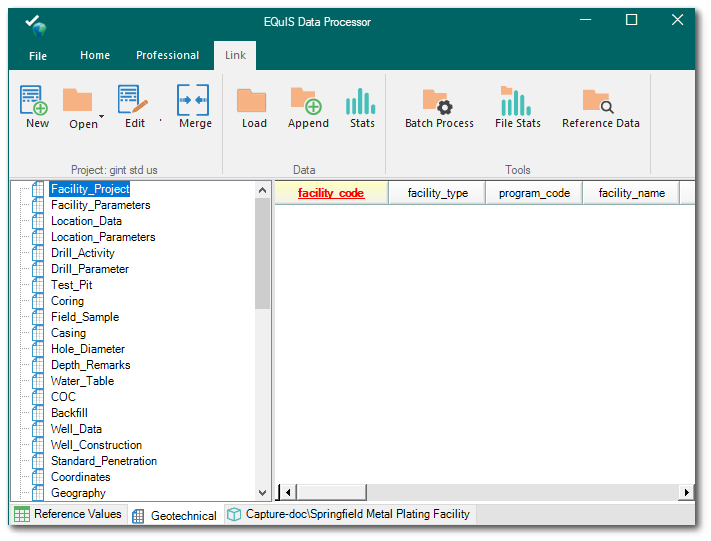This screenshot has width=711, height=541.
Task: Open the File menu
Action: (x=38, y=56)
